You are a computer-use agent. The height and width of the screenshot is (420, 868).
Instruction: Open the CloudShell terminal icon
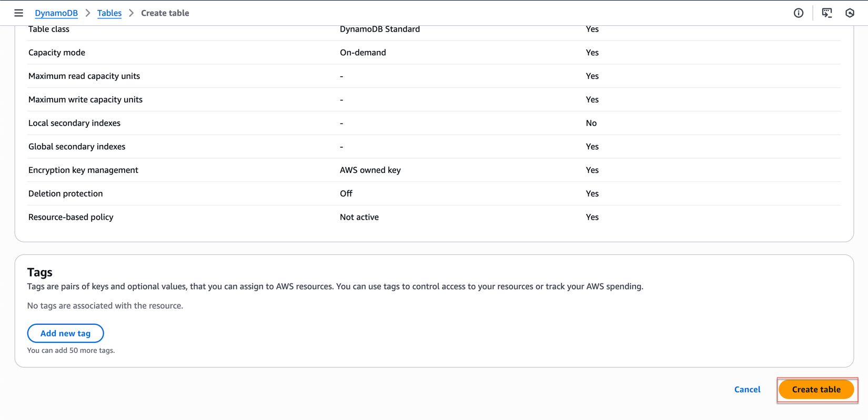tap(827, 13)
